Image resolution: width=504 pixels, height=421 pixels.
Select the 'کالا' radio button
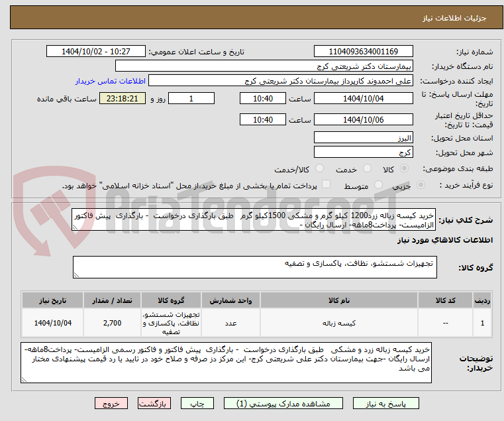[x=405, y=168]
